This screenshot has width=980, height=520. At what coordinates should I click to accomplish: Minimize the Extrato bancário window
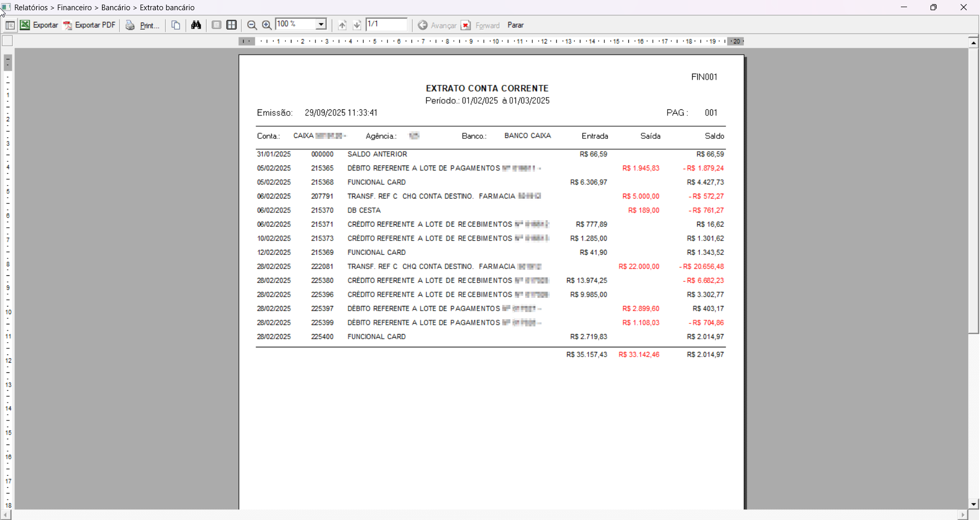coord(904,8)
